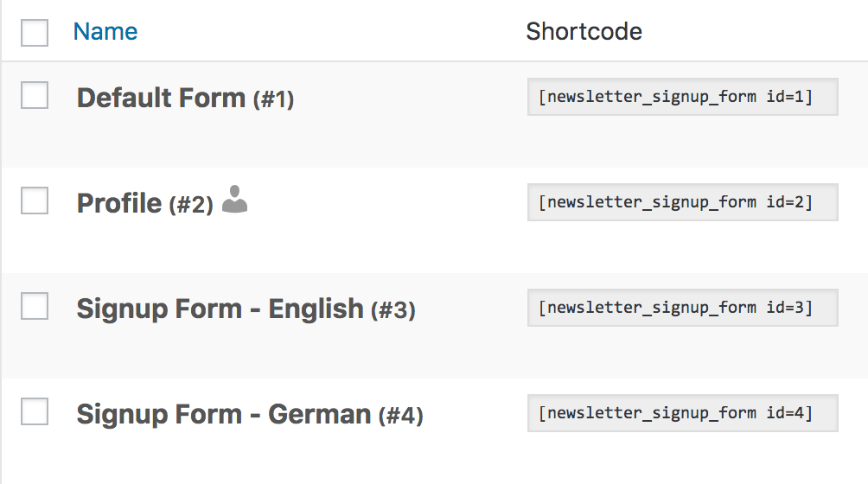Select the id=2 shortcode text box
This screenshot has width=868, height=484.
pyautogui.click(x=682, y=202)
